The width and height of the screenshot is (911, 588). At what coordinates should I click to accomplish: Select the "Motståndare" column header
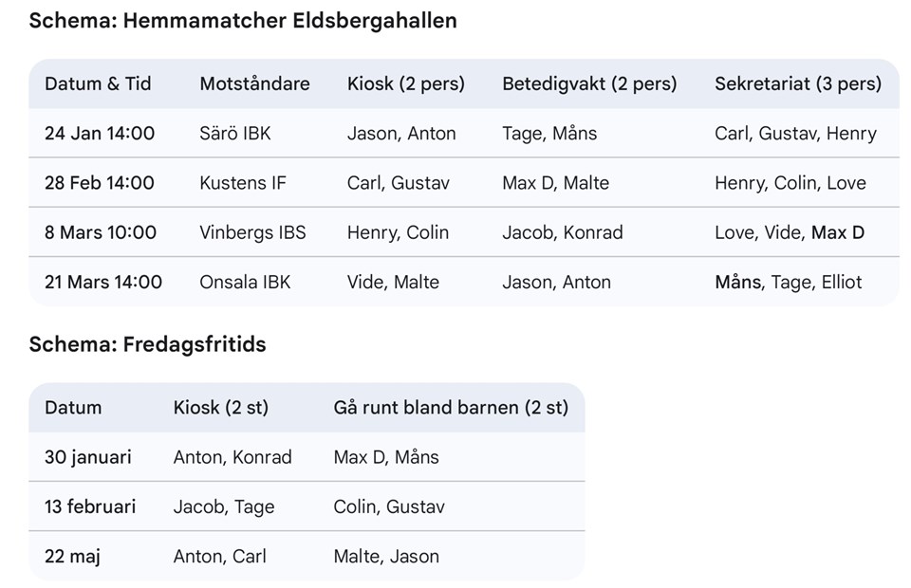[x=254, y=83]
